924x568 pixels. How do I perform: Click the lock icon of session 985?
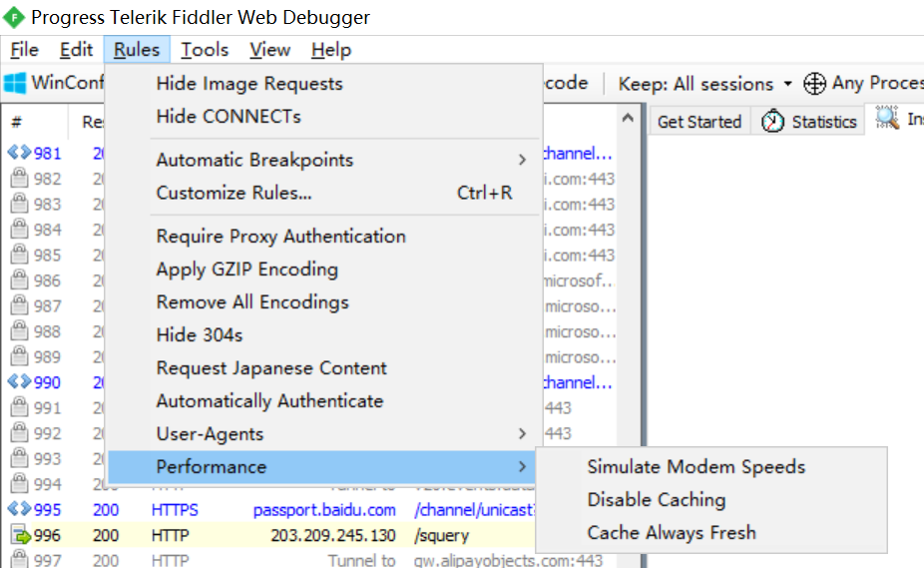(19, 254)
